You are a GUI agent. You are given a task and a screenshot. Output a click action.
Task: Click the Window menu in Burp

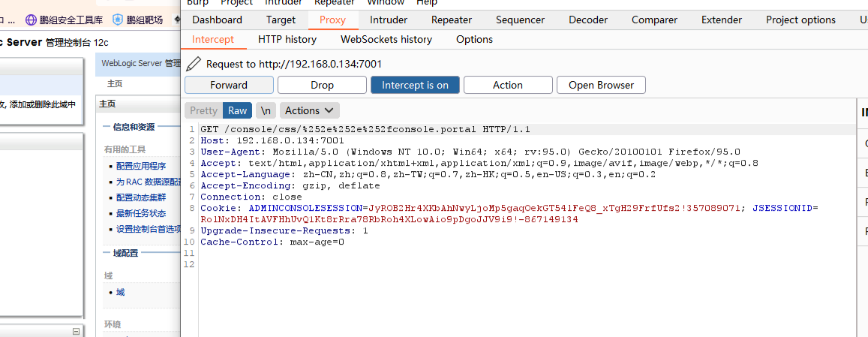pos(386,3)
